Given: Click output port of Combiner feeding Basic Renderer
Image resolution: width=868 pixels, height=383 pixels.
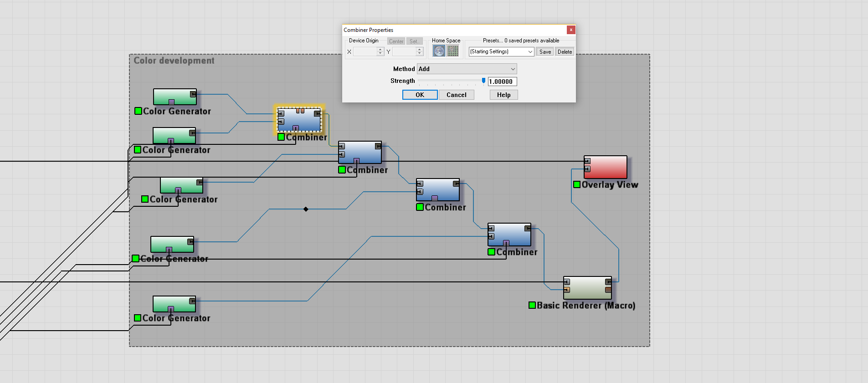Looking at the screenshot, I should [528, 228].
